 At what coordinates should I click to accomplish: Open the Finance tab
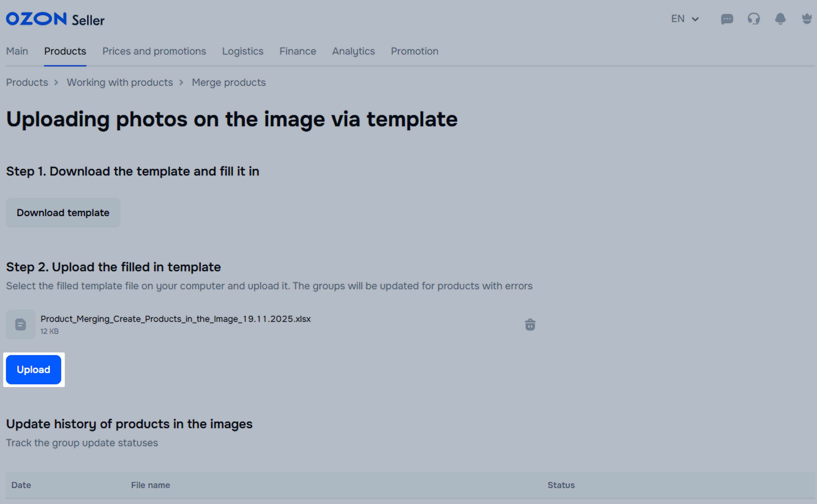point(297,51)
